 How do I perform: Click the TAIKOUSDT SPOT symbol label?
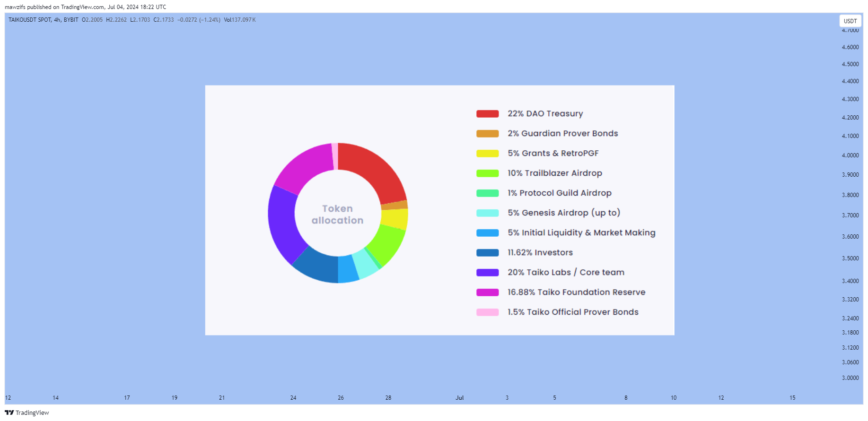point(44,20)
